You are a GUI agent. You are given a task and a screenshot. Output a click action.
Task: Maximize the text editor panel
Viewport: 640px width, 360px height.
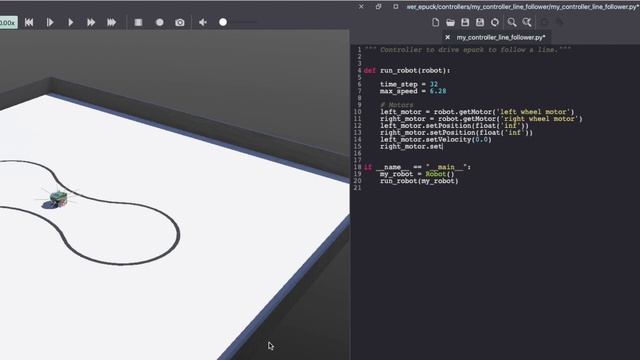(396, 7)
